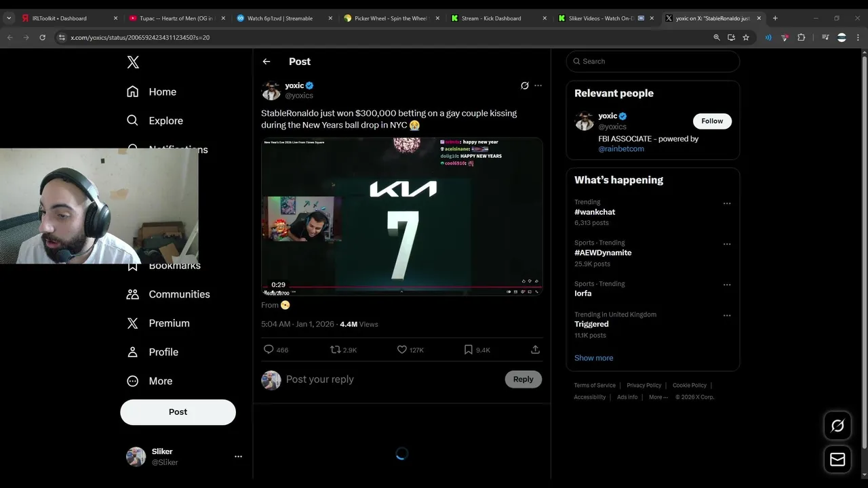Screen dimensions: 868x488
Task: Click the Search box on X
Action: [x=652, y=61]
